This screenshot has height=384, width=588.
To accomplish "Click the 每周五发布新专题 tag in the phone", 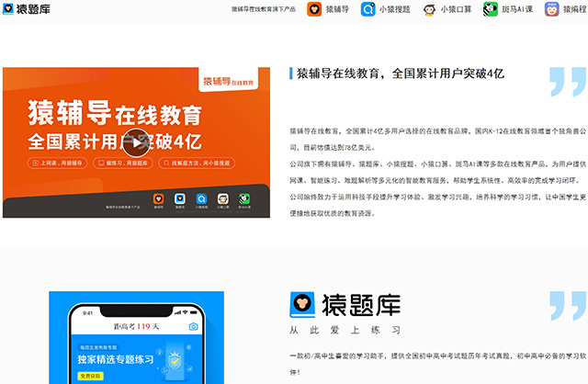I will click(x=98, y=347).
